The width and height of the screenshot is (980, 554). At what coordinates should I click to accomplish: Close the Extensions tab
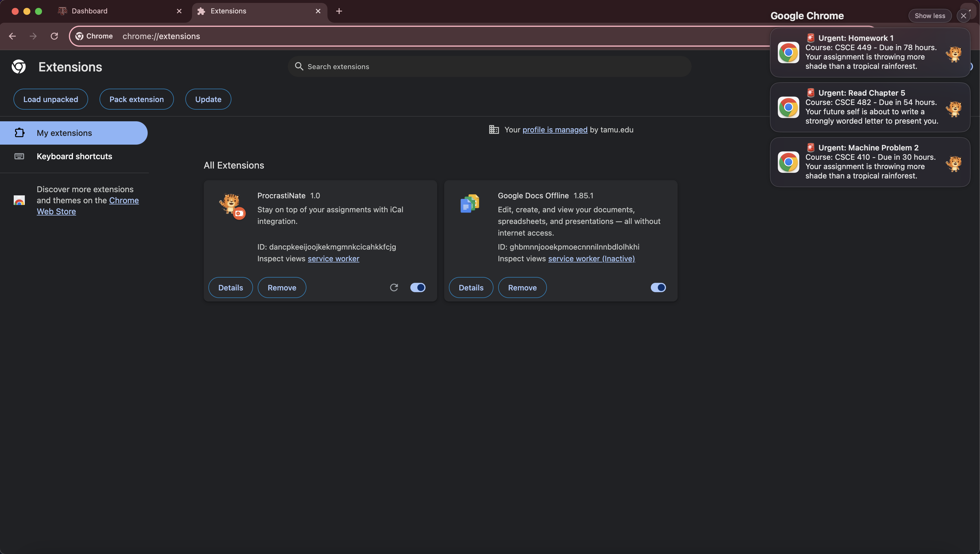click(318, 11)
